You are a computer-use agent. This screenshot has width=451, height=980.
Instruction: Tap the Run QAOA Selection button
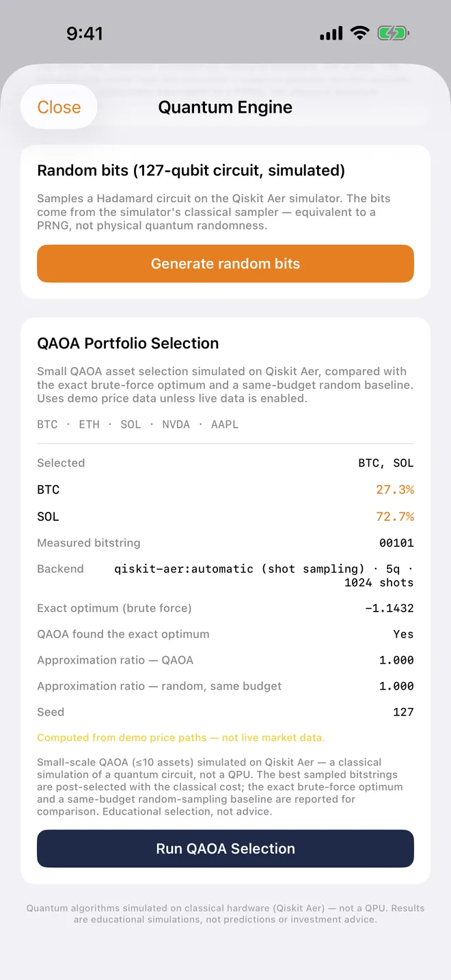(225, 849)
